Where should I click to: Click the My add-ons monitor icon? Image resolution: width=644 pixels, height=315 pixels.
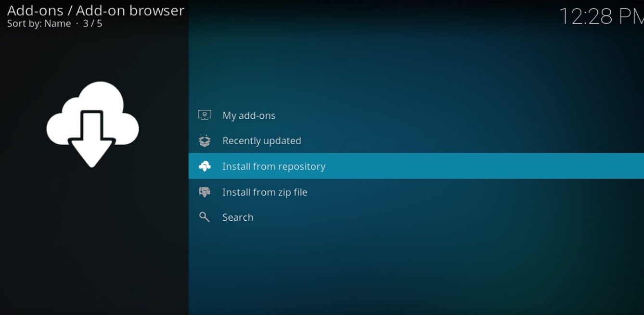(x=205, y=115)
